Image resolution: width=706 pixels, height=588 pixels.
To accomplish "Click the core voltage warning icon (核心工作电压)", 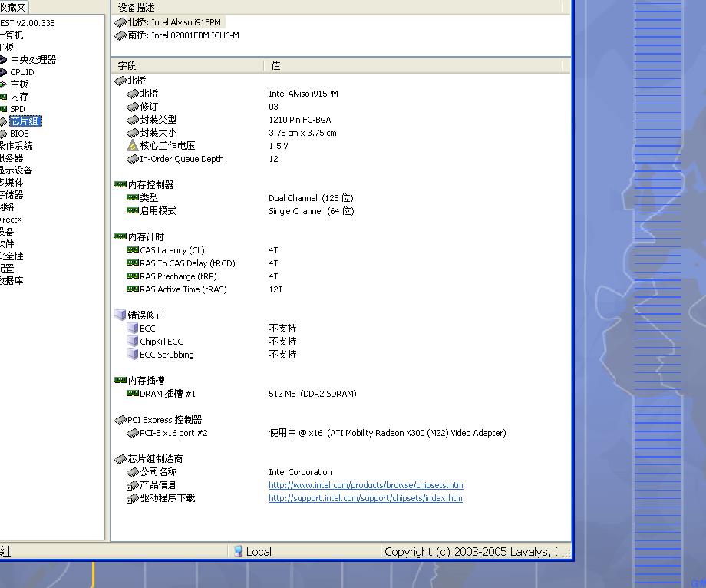I will tap(133, 146).
